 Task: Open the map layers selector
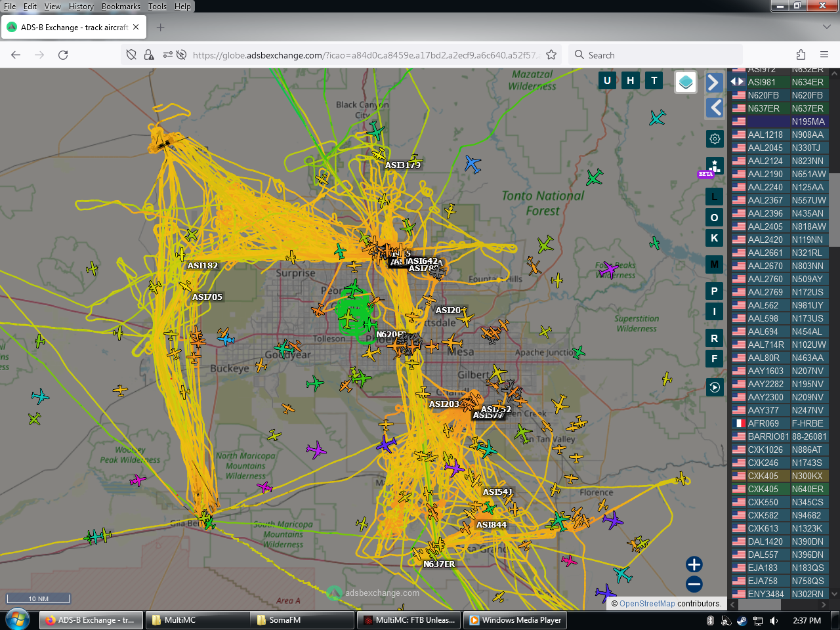(x=686, y=82)
